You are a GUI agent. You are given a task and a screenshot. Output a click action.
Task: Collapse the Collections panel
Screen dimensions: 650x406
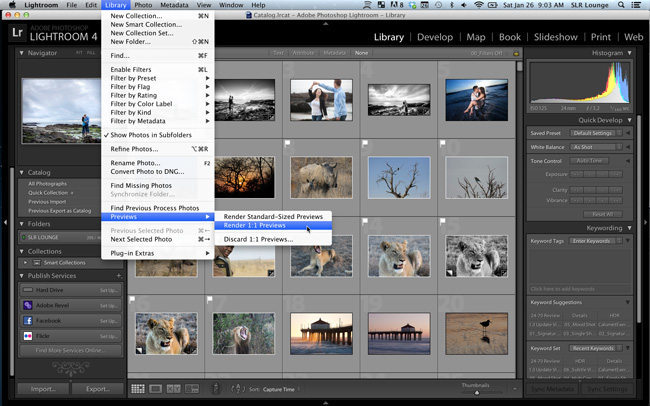pos(22,251)
